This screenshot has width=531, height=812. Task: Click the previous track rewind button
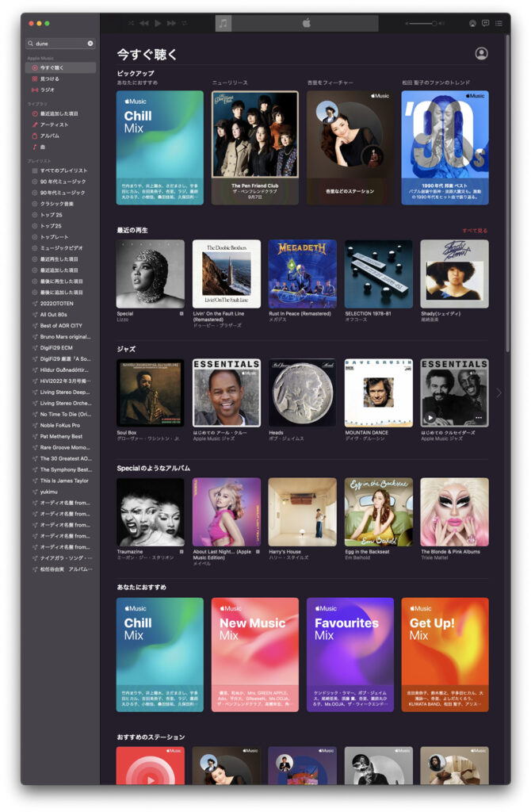(144, 23)
